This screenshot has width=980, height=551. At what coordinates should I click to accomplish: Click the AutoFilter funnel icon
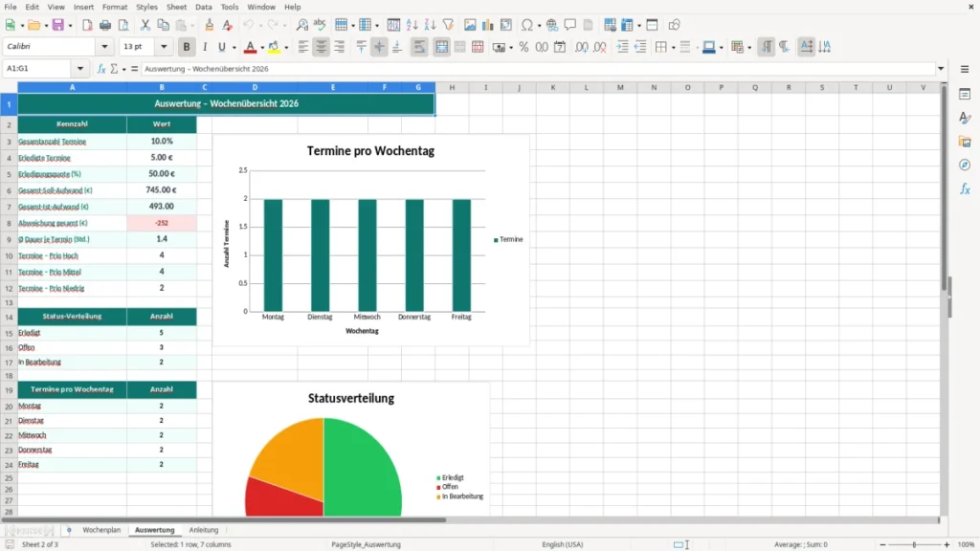tap(448, 25)
